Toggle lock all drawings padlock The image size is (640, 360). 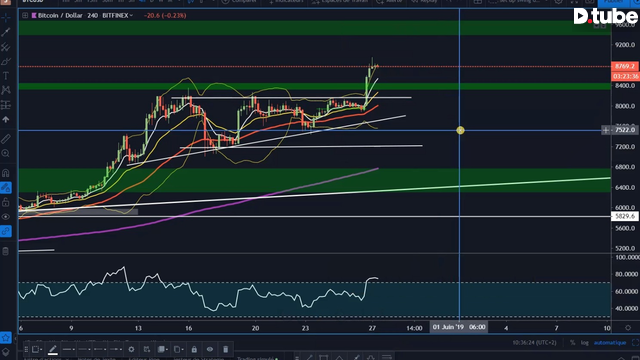(x=6, y=202)
